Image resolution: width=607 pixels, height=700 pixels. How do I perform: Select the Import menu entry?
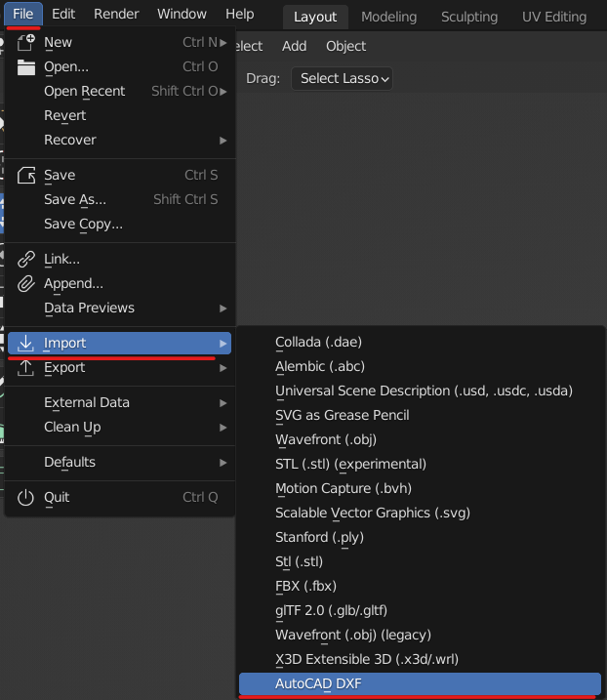click(120, 343)
